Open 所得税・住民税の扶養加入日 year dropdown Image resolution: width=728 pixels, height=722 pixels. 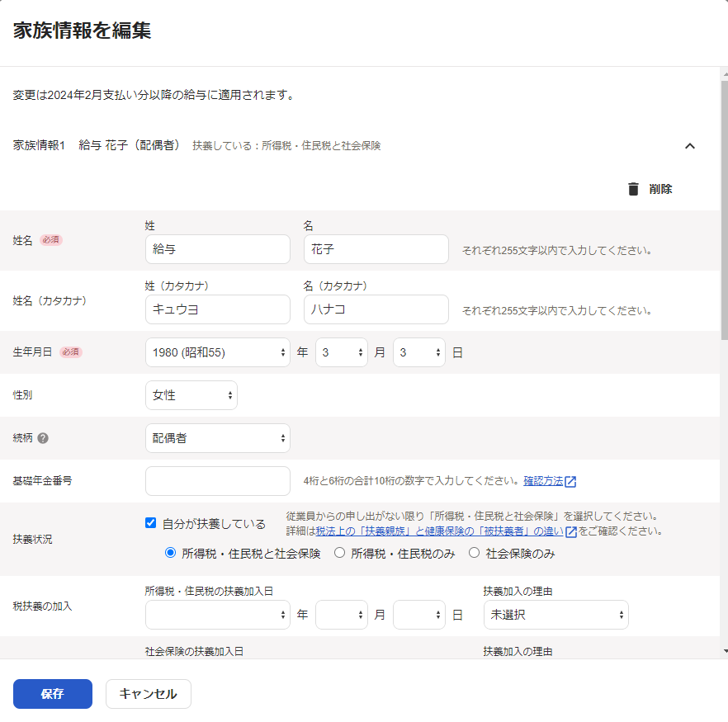[218, 615]
